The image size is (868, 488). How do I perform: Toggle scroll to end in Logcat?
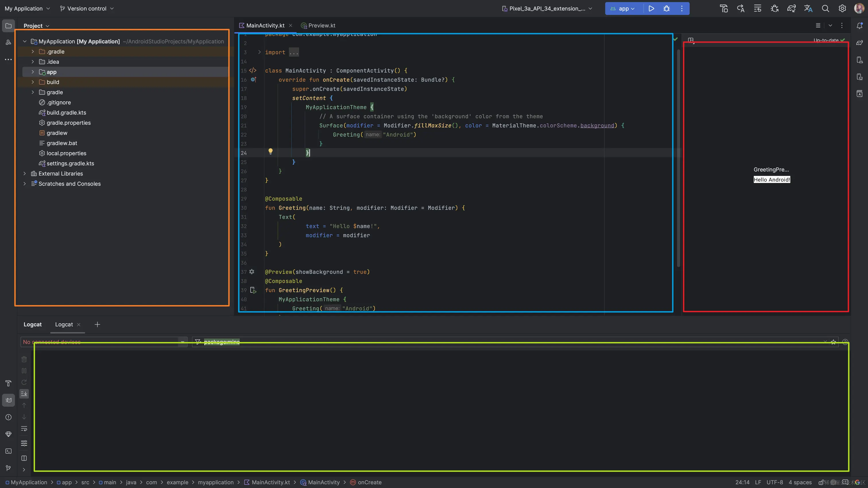[24, 394]
